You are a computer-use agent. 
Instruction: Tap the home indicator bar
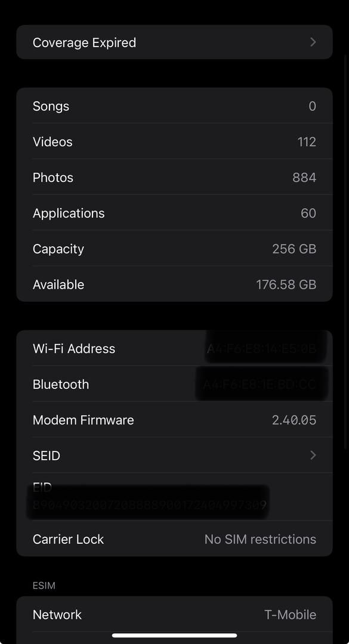coord(174,636)
